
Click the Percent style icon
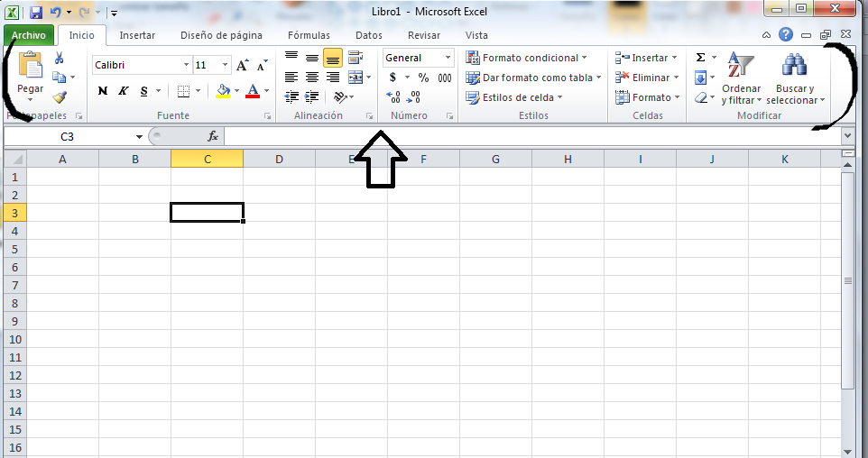(x=423, y=78)
